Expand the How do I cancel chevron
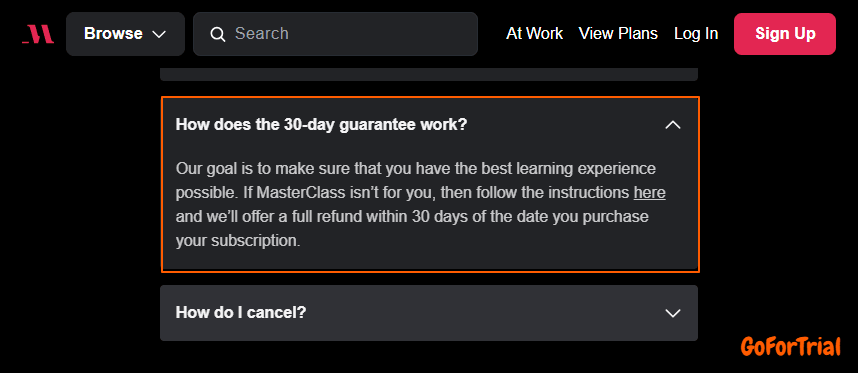858x373 pixels. pyautogui.click(x=673, y=313)
